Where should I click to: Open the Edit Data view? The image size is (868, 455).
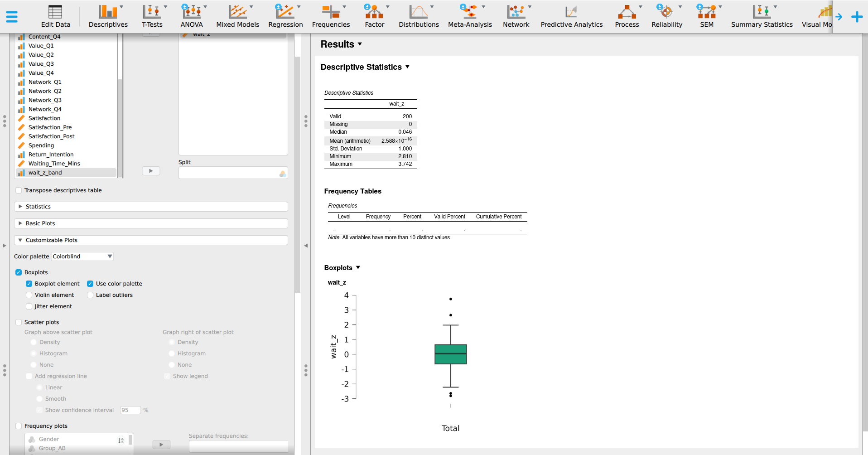55,16
